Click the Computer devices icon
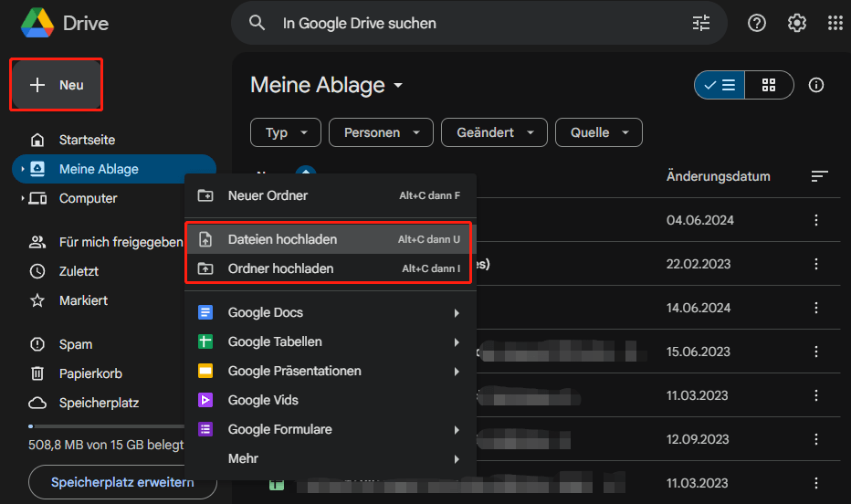Image resolution: width=851 pixels, height=504 pixels. pos(37,198)
